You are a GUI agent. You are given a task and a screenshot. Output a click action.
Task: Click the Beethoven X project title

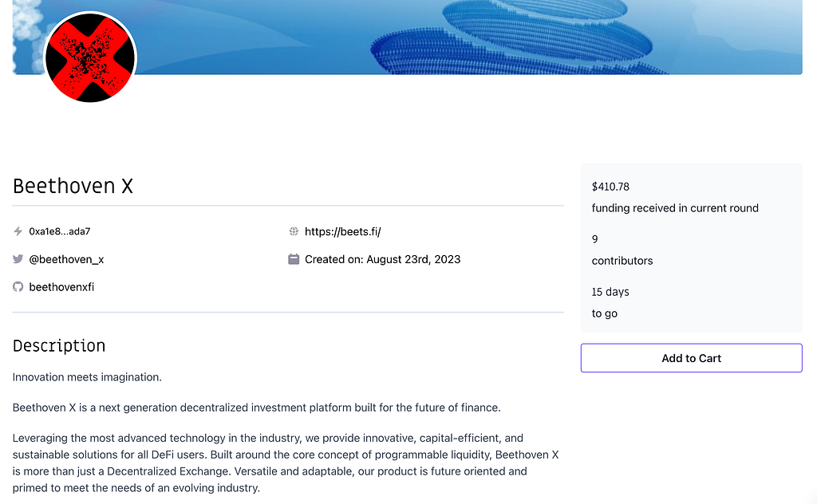pyautogui.click(x=73, y=186)
